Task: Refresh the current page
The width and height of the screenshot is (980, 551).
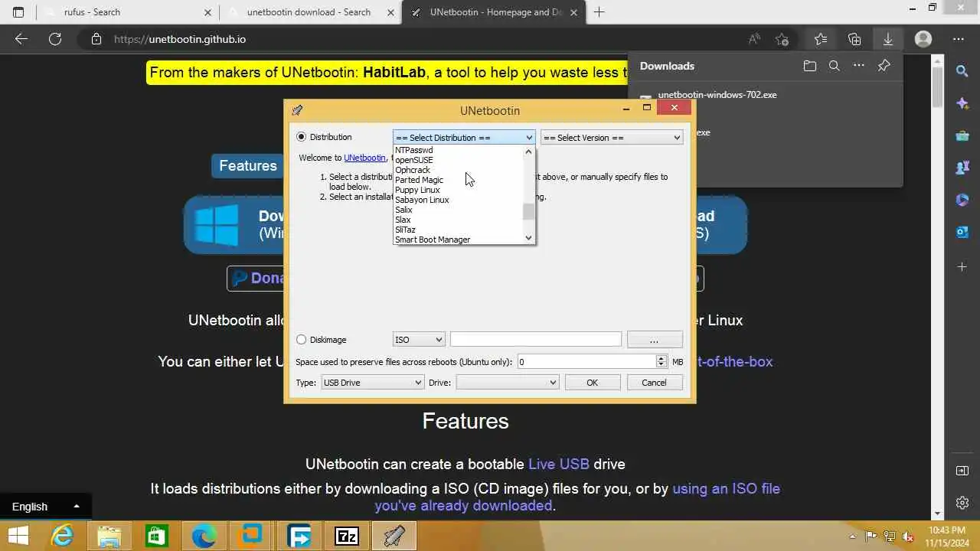Action: tap(55, 39)
